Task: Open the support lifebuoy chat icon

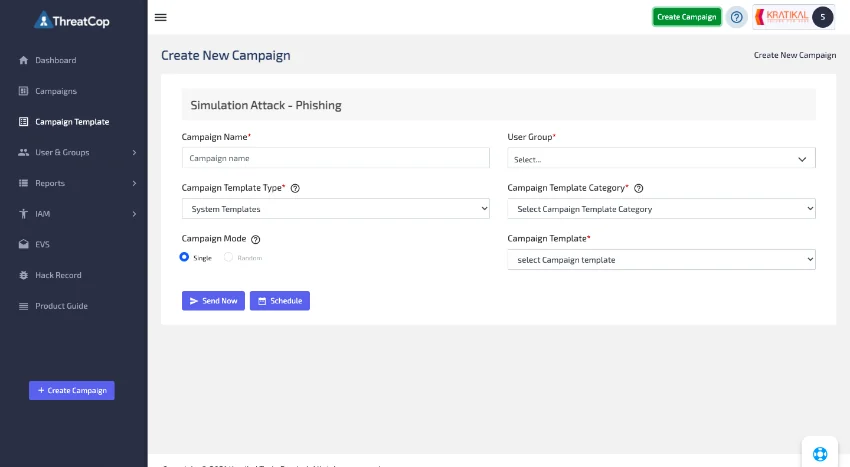Action: click(x=820, y=453)
